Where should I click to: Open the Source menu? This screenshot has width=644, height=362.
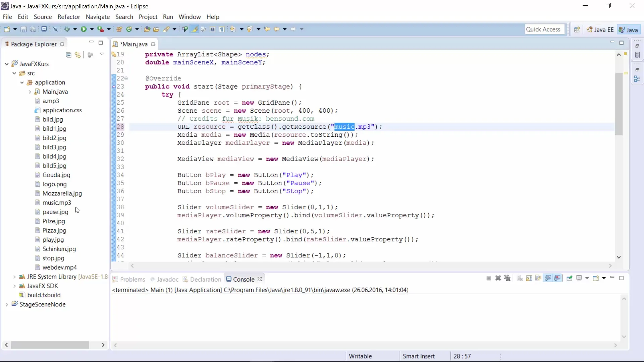pos(43,17)
